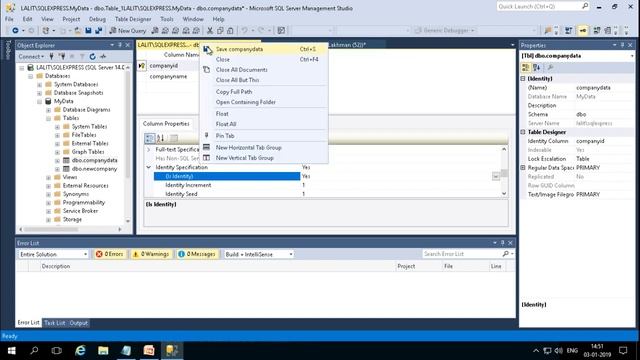Screen dimensions: 640x360
Task: Choose Save companydata from the context menu
Action: pos(264,49)
